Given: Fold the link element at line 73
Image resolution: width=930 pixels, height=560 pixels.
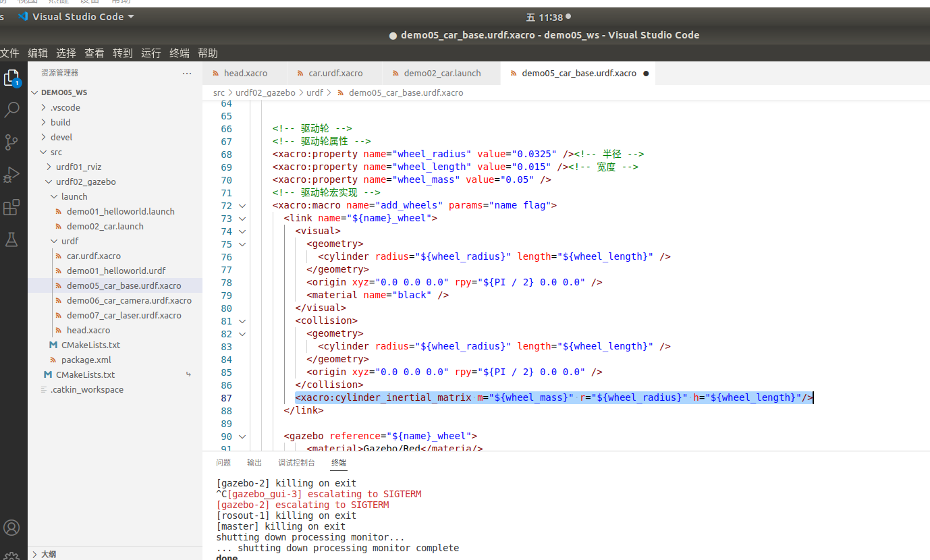Looking at the screenshot, I should (242, 219).
